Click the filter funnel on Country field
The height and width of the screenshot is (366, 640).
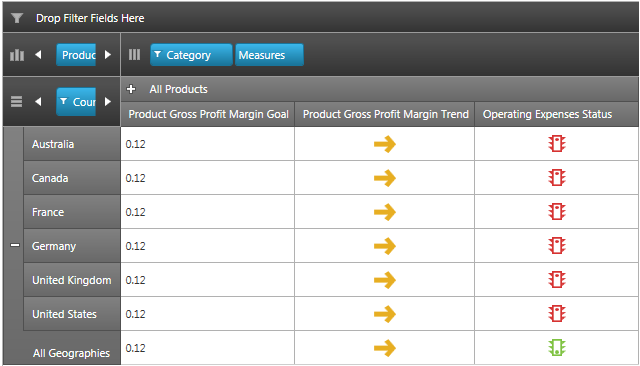[x=64, y=101]
